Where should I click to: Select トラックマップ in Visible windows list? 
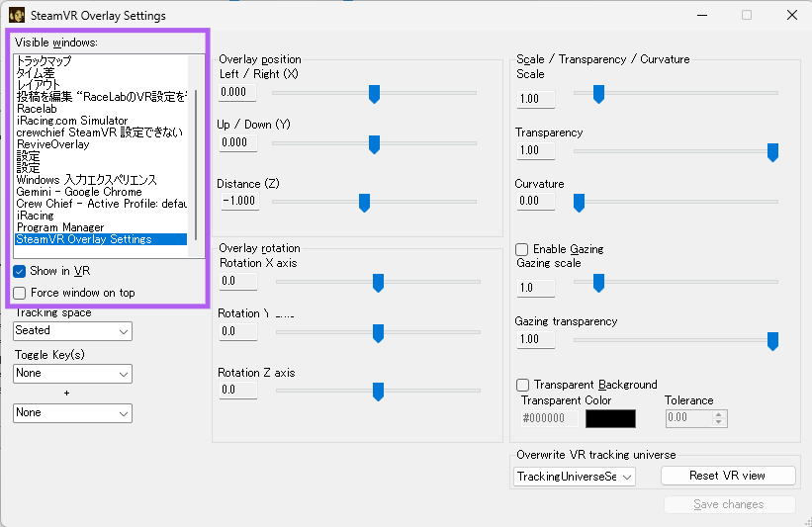tap(101, 61)
